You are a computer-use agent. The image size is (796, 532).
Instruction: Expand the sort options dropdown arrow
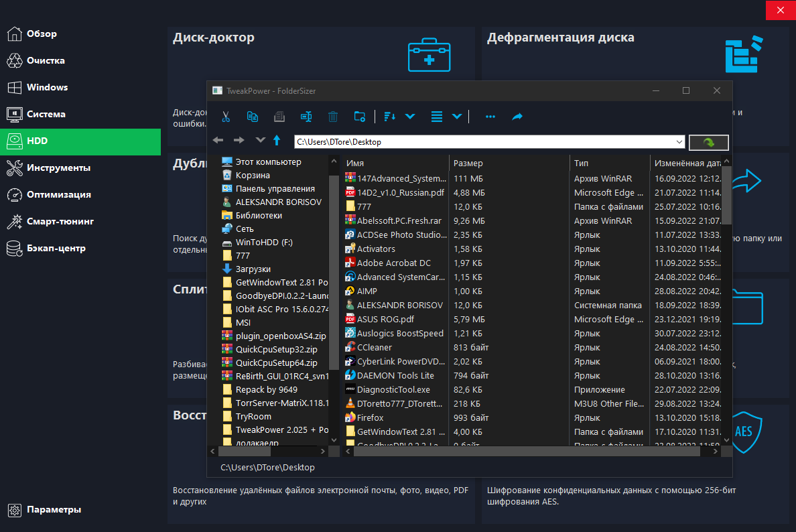point(410,117)
